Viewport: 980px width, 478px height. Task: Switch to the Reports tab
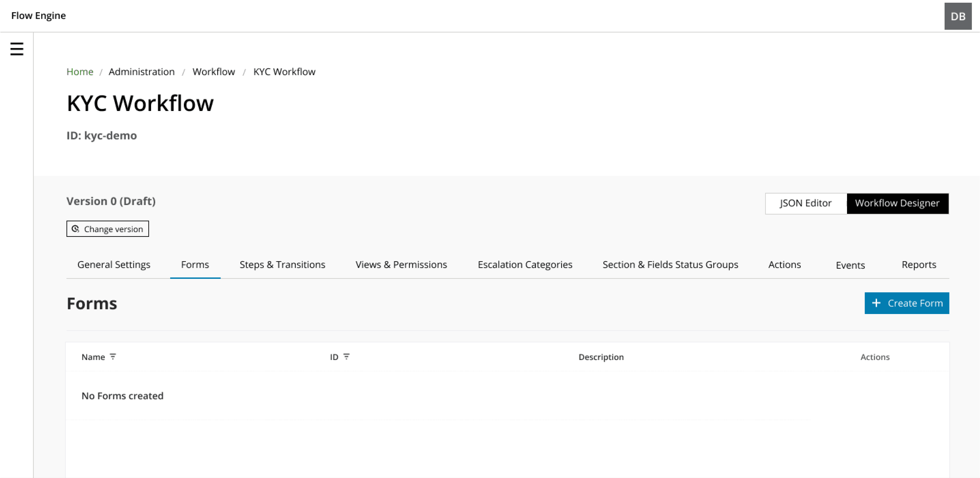(x=918, y=265)
